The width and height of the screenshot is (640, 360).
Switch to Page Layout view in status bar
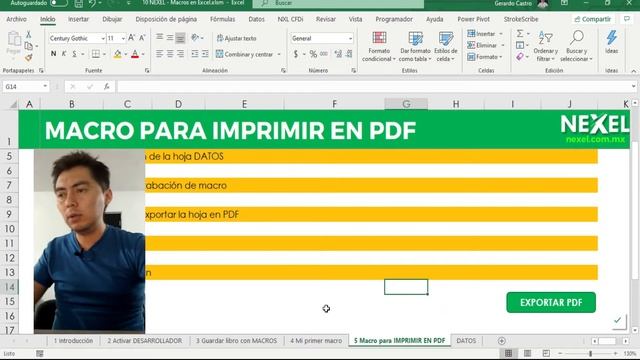coord(527,353)
